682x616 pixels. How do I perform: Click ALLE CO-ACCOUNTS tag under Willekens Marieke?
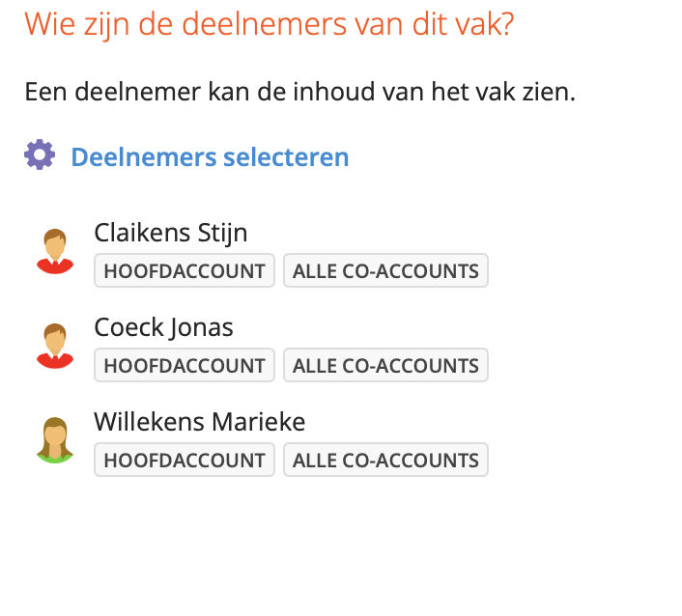tap(385, 460)
